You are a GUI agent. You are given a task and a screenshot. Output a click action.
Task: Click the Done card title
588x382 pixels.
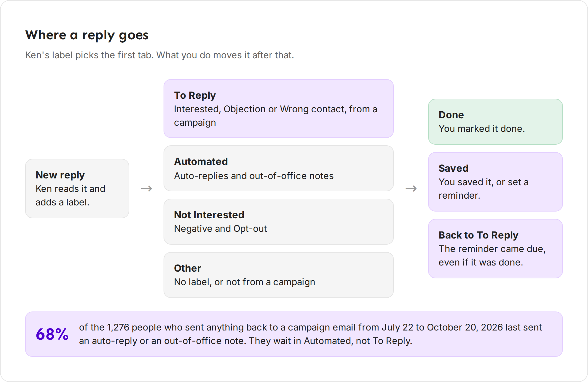click(451, 115)
